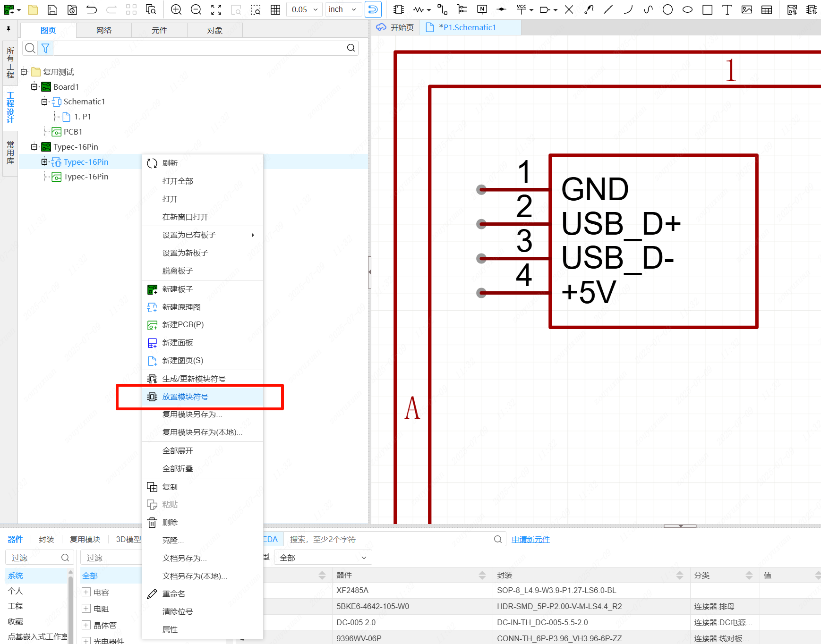Click the zoom out magnifier icon
821x644 pixels.
coord(196,9)
